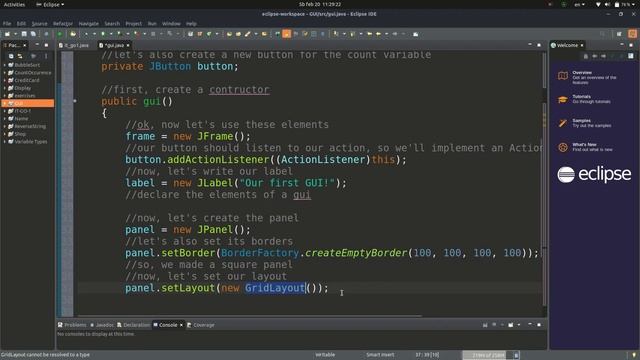
Task: Click the heap status memory bar
Action: (488, 355)
